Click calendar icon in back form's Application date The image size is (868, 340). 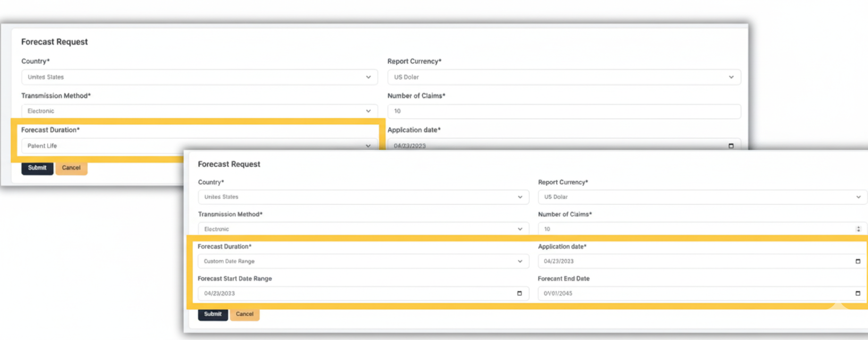pyautogui.click(x=731, y=146)
